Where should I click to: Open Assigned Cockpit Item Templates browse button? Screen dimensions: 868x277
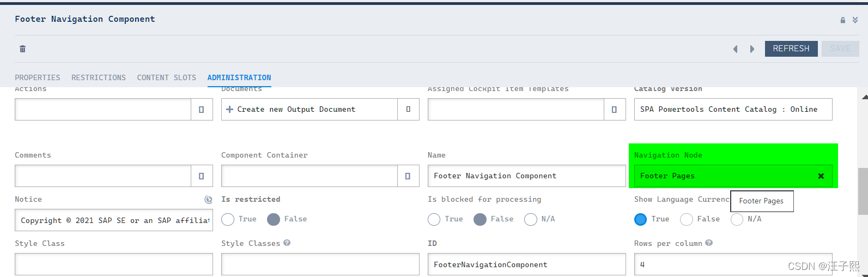[x=615, y=109]
